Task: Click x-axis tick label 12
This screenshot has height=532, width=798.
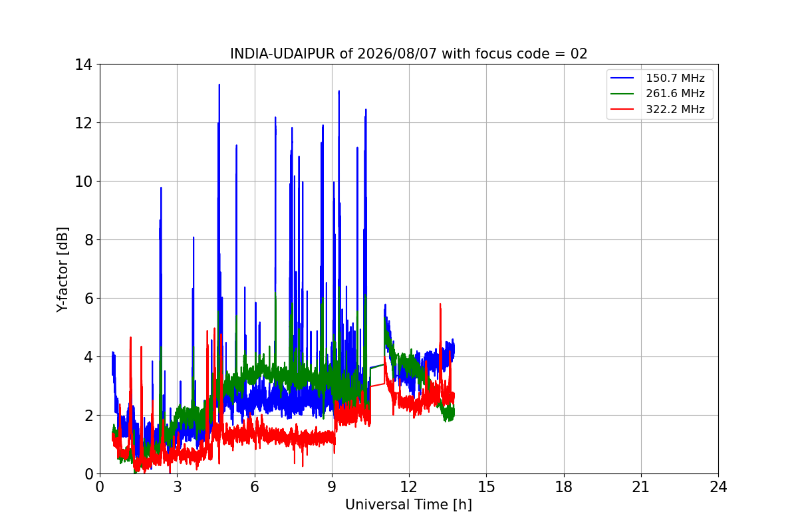Action: pyautogui.click(x=409, y=487)
